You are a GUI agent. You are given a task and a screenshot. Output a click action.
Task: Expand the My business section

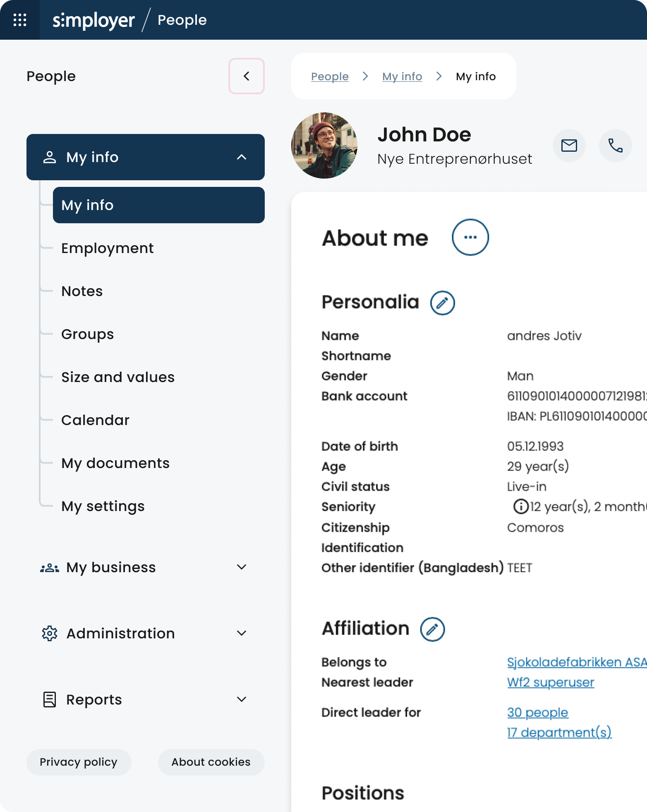[x=242, y=567]
